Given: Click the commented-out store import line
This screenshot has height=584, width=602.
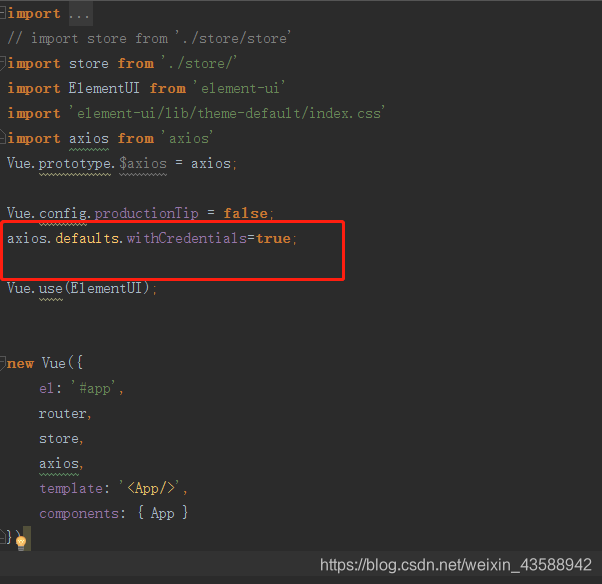Looking at the screenshot, I should pos(149,39).
